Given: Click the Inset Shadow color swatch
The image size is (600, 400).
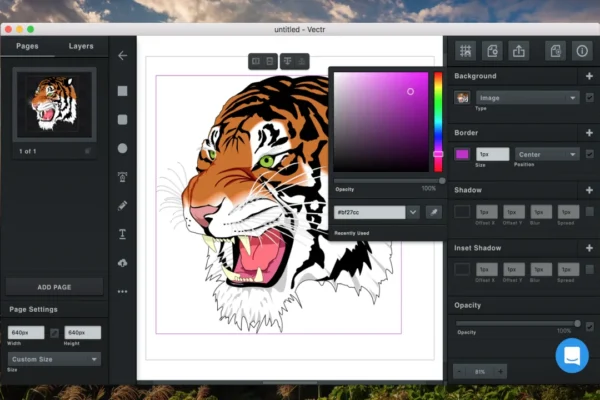Looking at the screenshot, I should (x=462, y=269).
